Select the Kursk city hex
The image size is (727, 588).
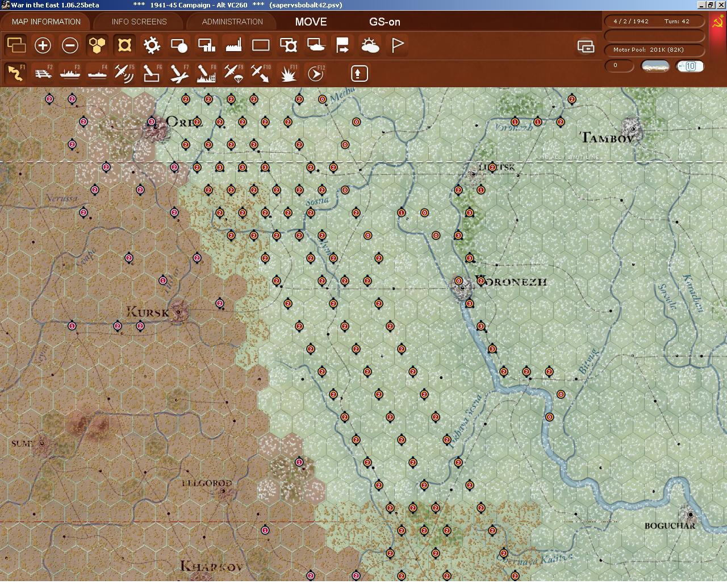click(179, 312)
